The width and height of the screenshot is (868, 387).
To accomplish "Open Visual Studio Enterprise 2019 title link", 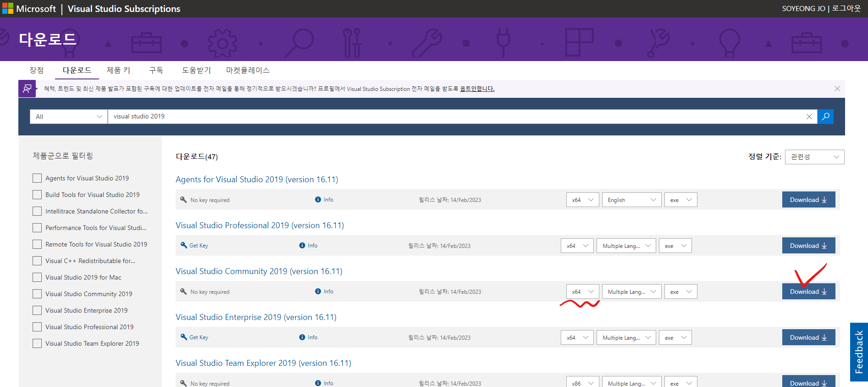I will coord(256,317).
